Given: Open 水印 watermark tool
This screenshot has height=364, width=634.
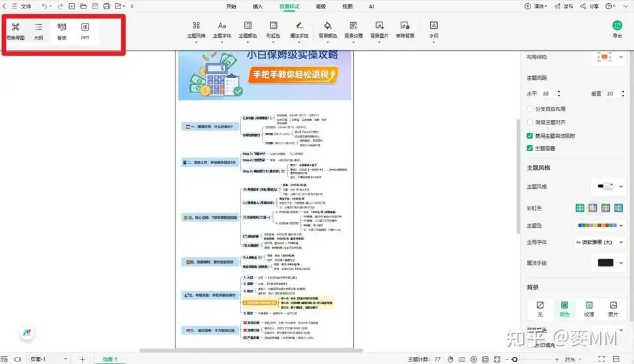Looking at the screenshot, I should (433, 31).
